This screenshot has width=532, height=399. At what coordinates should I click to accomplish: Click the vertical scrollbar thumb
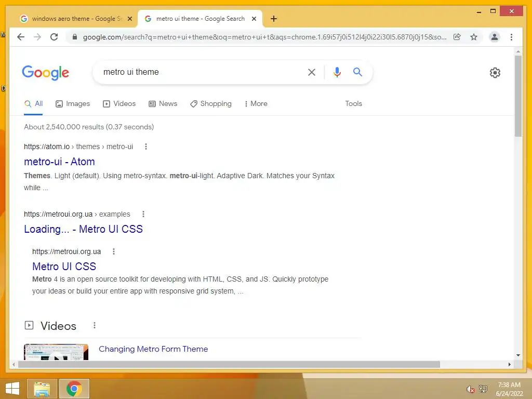[518, 96]
